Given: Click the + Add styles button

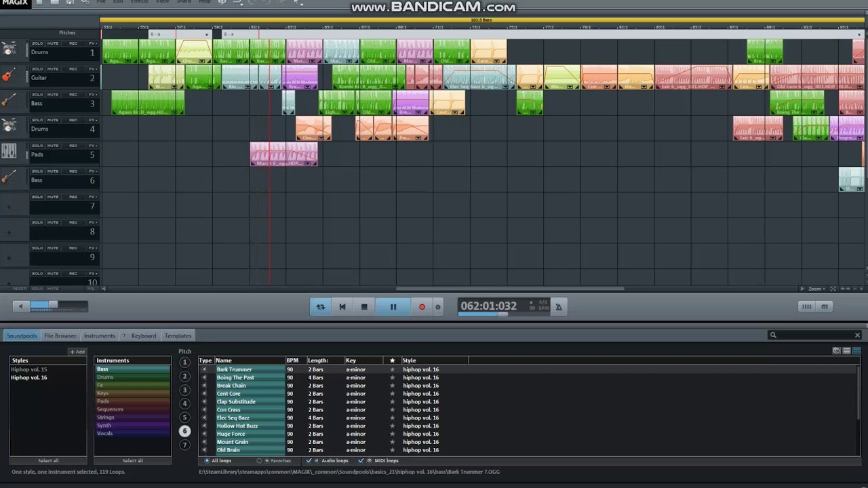Looking at the screenshot, I should (x=77, y=352).
